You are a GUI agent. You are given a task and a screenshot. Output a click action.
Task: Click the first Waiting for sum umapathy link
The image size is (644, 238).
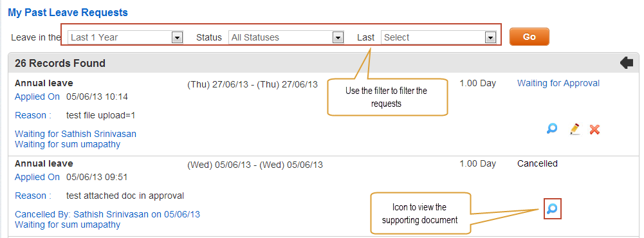pyautogui.click(x=68, y=145)
